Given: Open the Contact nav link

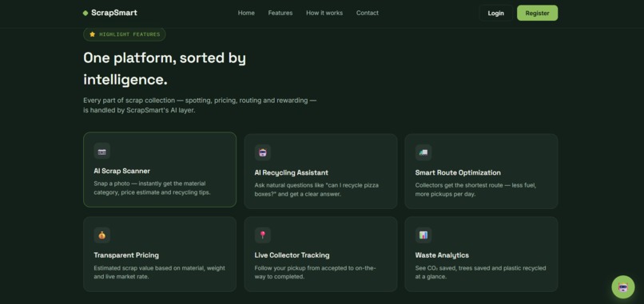Looking at the screenshot, I should coord(368,13).
